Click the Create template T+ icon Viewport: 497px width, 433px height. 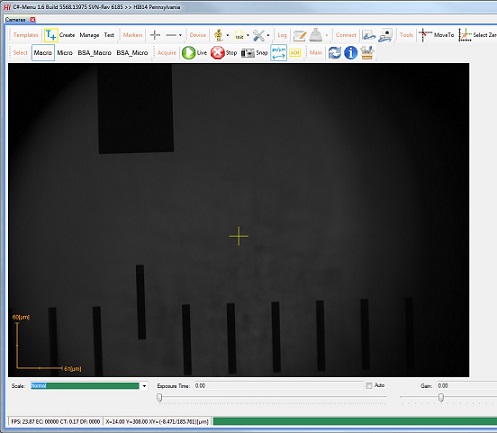click(51, 35)
